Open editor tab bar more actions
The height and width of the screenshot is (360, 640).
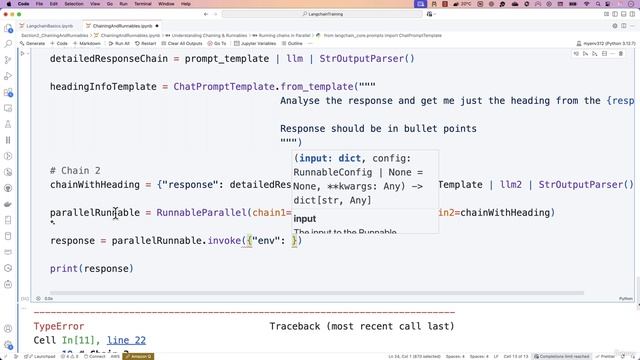632,26
